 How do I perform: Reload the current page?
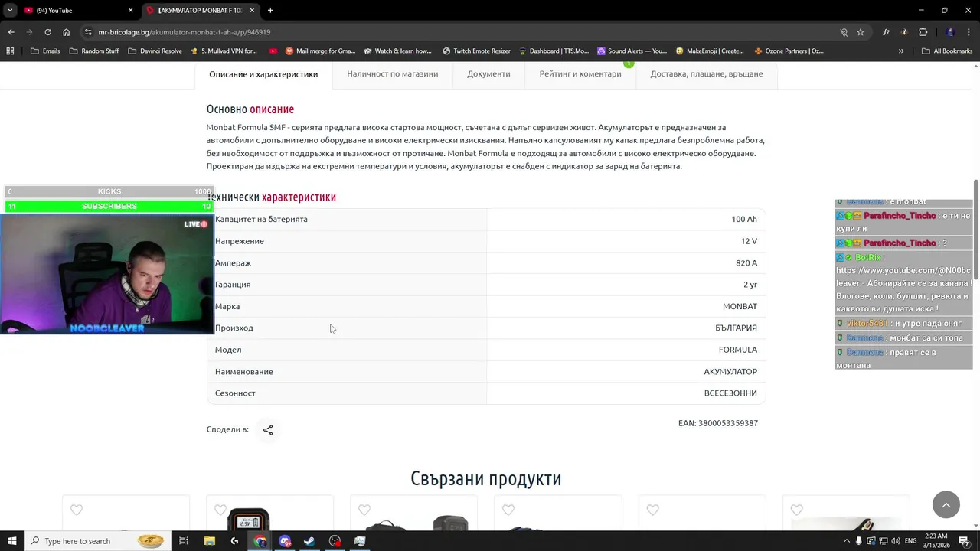coord(47,32)
